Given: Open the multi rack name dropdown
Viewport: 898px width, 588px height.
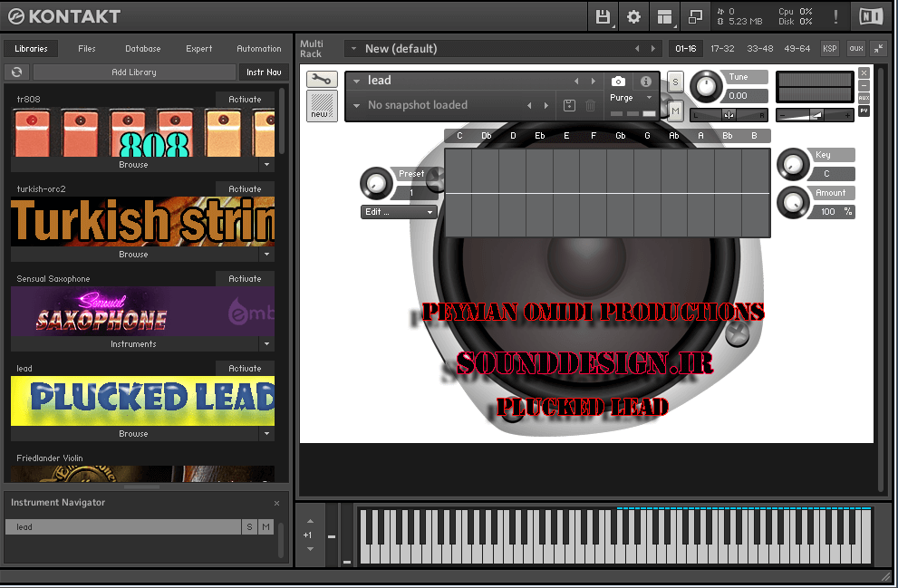Looking at the screenshot, I should pos(354,49).
